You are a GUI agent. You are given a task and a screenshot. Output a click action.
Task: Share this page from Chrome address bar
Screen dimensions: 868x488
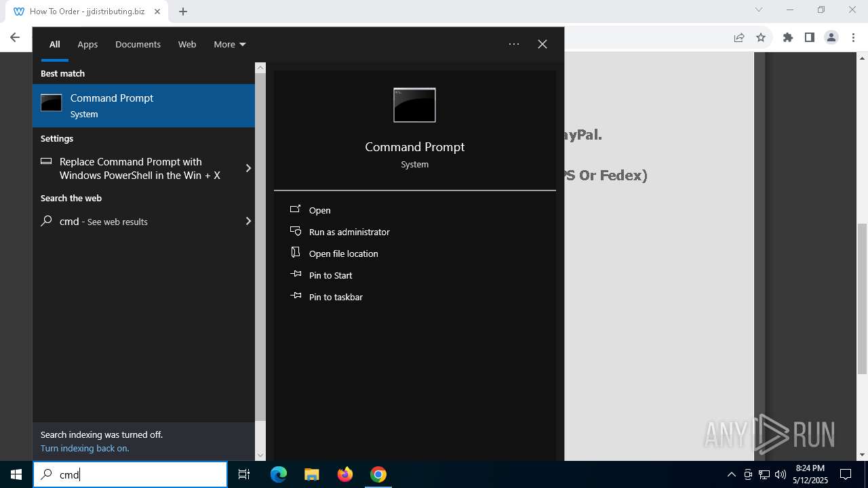coord(739,37)
